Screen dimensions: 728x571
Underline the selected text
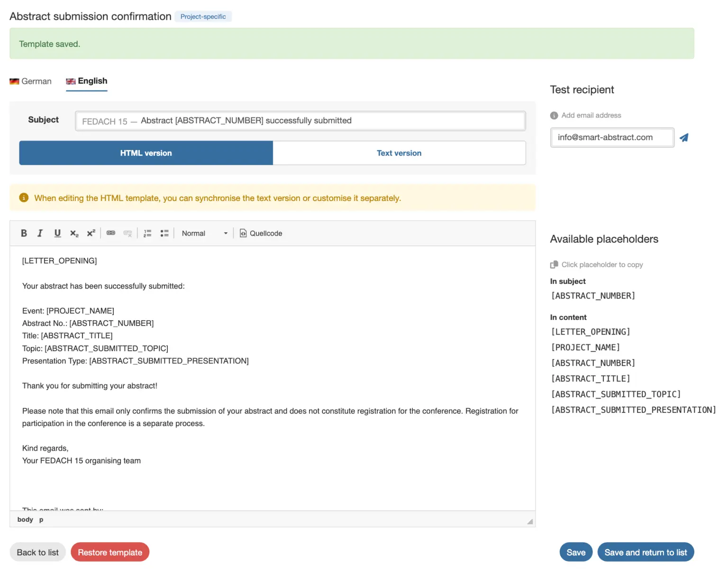click(x=57, y=233)
